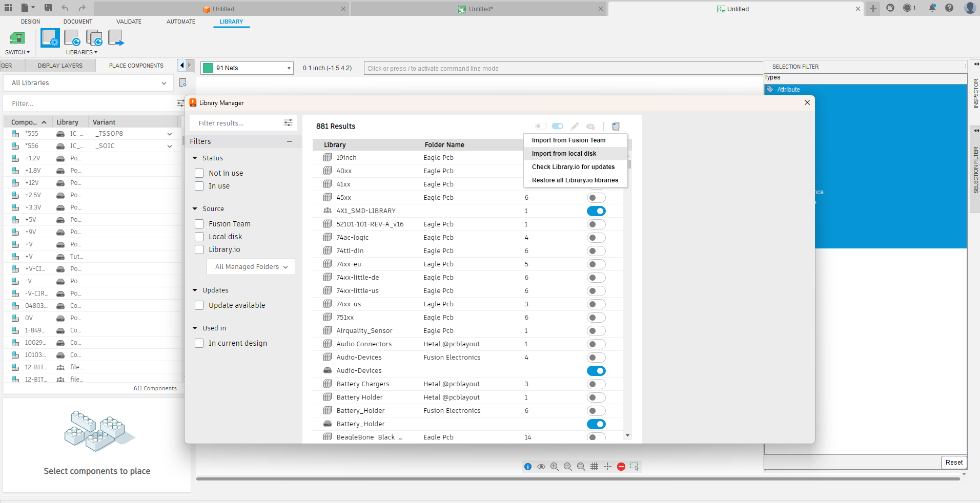Viewport: 980px width, 503px height.
Task: Open the All Libraries dropdown
Action: click(x=89, y=83)
